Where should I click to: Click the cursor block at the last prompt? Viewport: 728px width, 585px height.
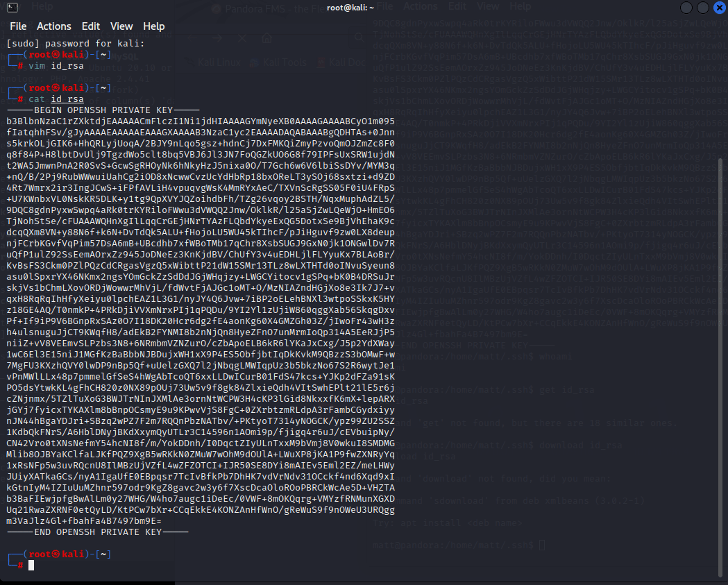[31, 566]
